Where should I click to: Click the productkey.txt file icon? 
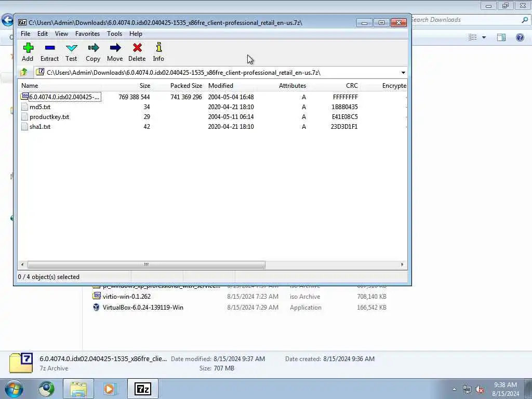pyautogui.click(x=24, y=117)
